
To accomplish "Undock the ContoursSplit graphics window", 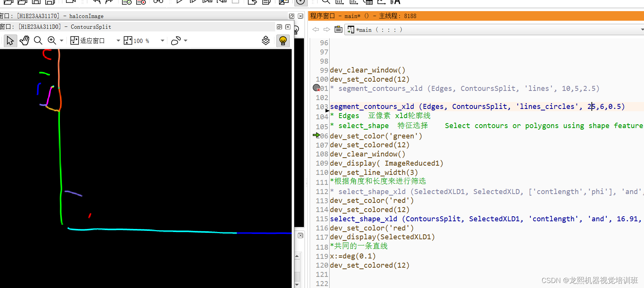I will 279,27.
